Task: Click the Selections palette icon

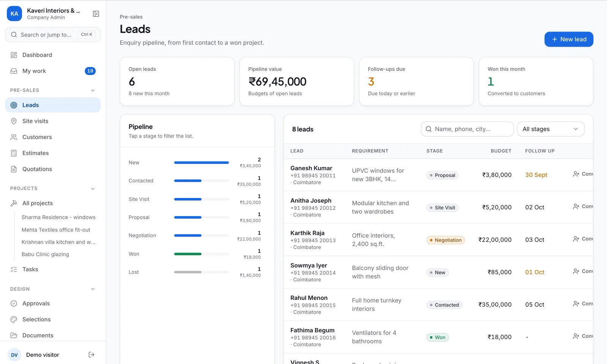Action: pyautogui.click(x=14, y=319)
